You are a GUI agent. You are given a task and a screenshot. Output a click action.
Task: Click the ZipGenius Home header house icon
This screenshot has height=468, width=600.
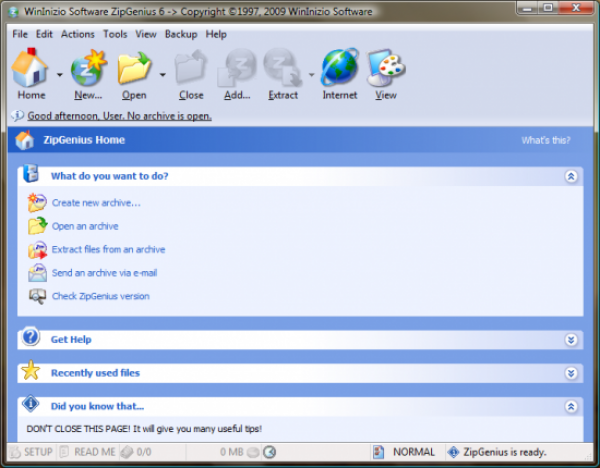click(x=24, y=140)
